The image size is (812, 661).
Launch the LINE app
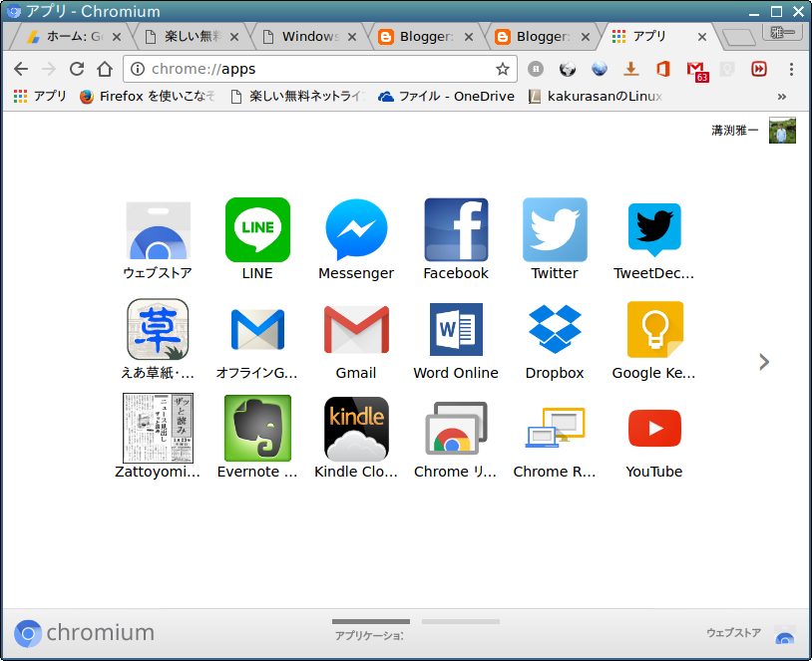[x=257, y=230]
